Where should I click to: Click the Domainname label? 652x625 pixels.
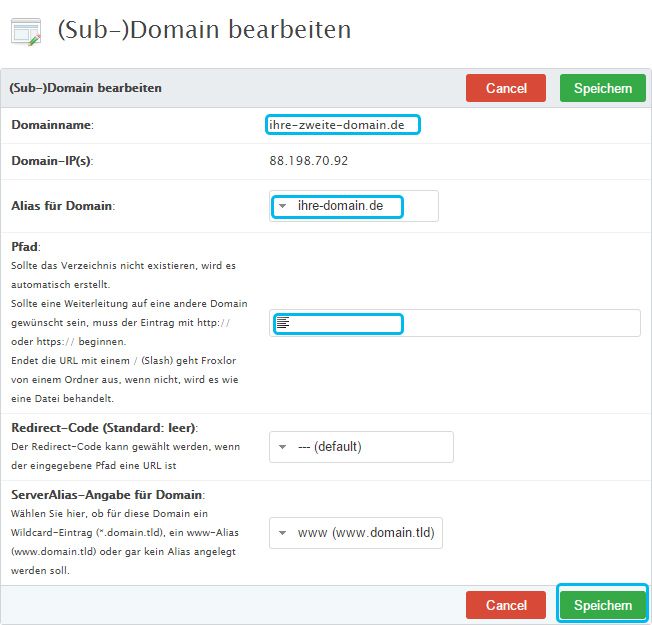(52, 125)
